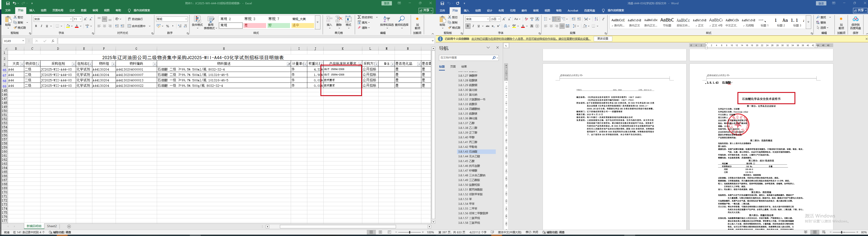
Task: Toggle justify alignment in Word
Action: pyautogui.click(x=562, y=26)
